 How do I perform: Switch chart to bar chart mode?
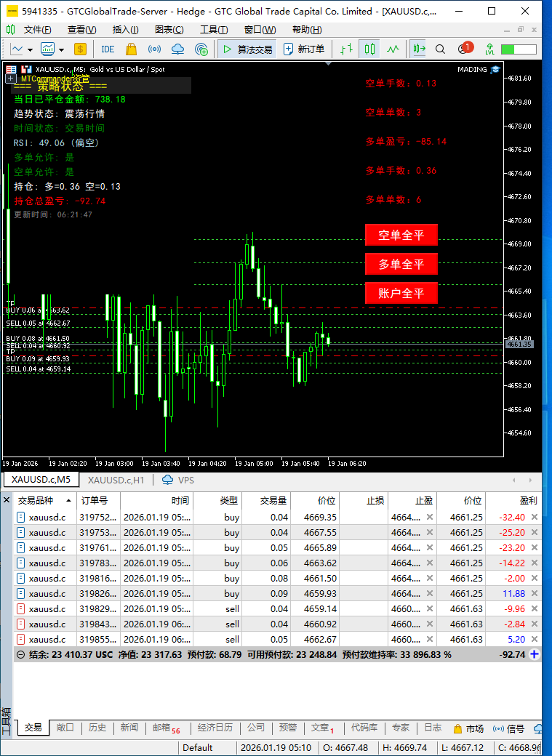346,49
